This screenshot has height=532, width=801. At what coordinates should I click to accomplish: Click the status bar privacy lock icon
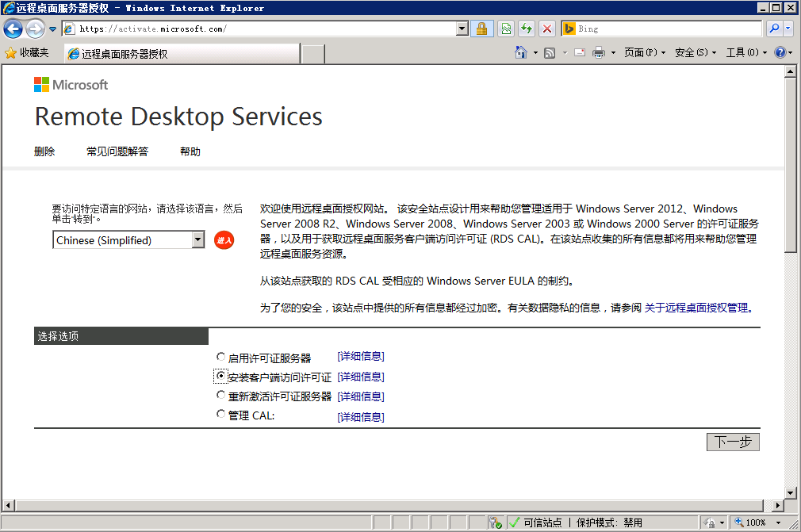tap(709, 522)
